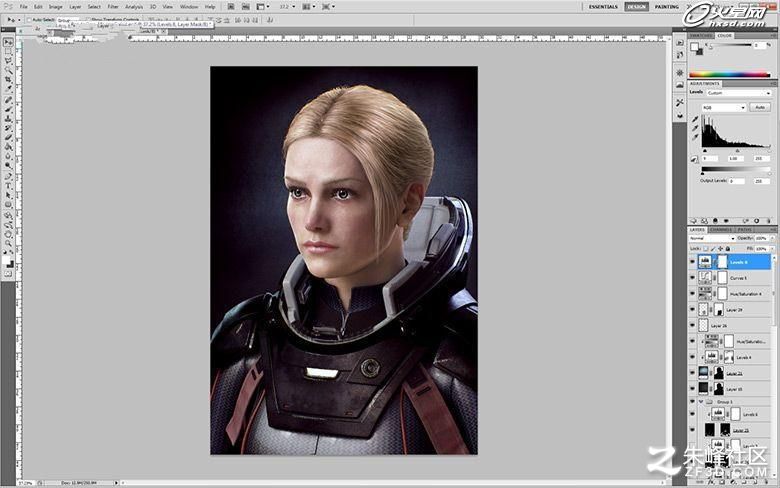
Task: Open the layer blend mode dropdown Normal
Action: tap(712, 238)
